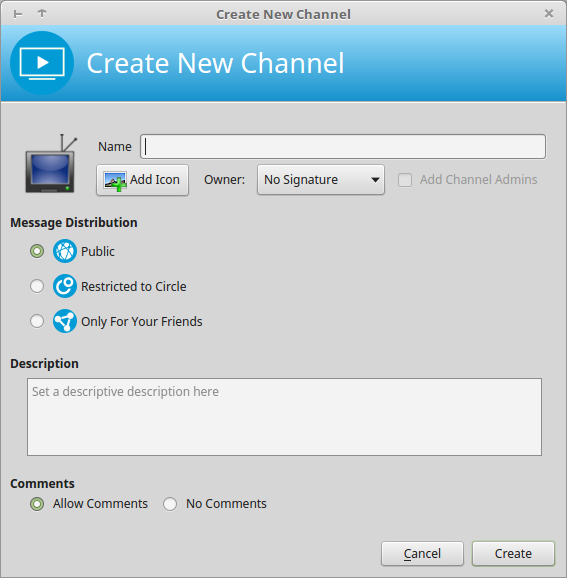The width and height of the screenshot is (567, 578).
Task: Click inside the Description text area
Action: pos(284,417)
